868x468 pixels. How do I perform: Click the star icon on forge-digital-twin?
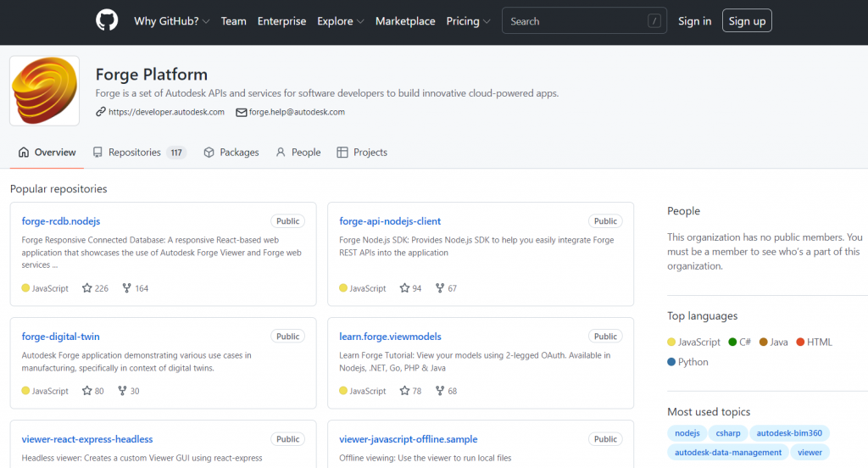point(87,391)
